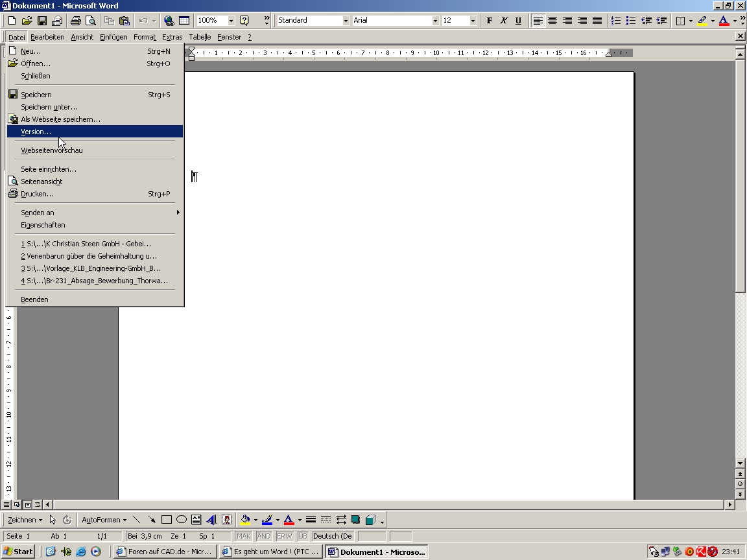Toggle italic formatting (K button)
Image resolution: width=747 pixels, height=560 pixels.
504,21
